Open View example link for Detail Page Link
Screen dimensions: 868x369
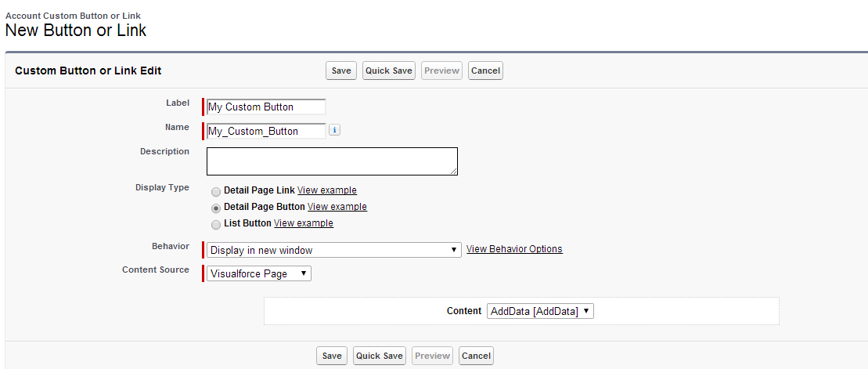click(x=326, y=190)
